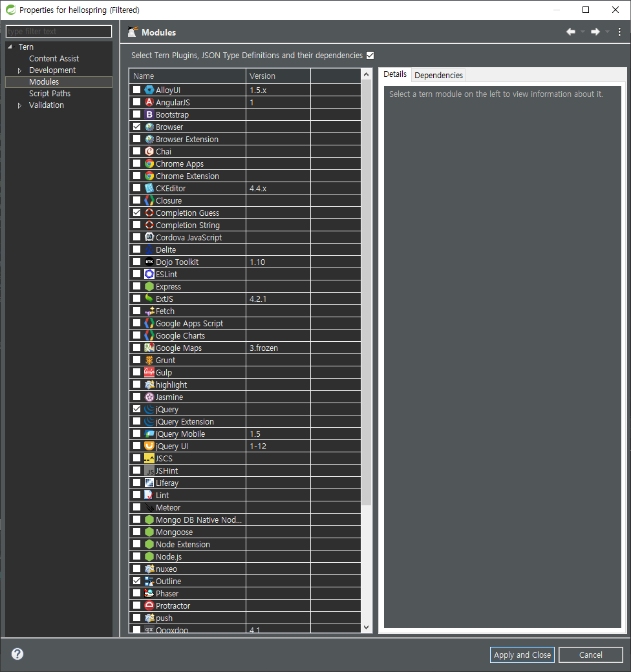The image size is (631, 672).
Task: Uncheck the jQuery module checkbox
Action: click(x=137, y=409)
